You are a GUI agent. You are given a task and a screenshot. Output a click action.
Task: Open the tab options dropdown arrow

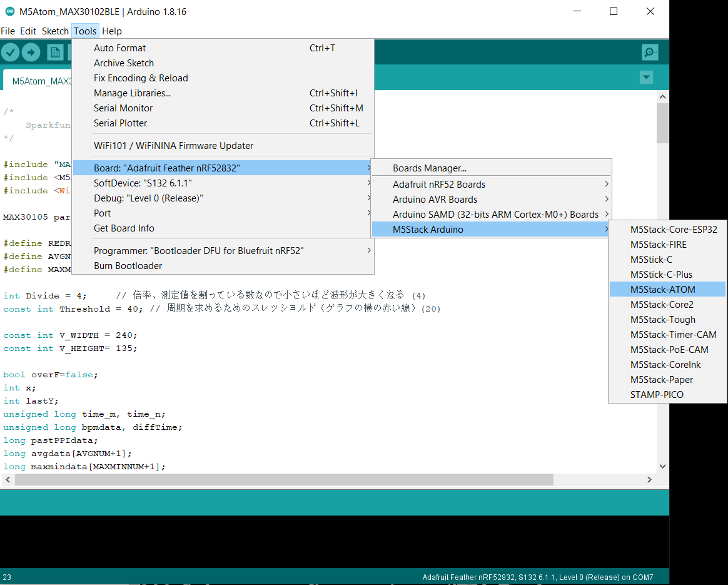[x=646, y=77]
